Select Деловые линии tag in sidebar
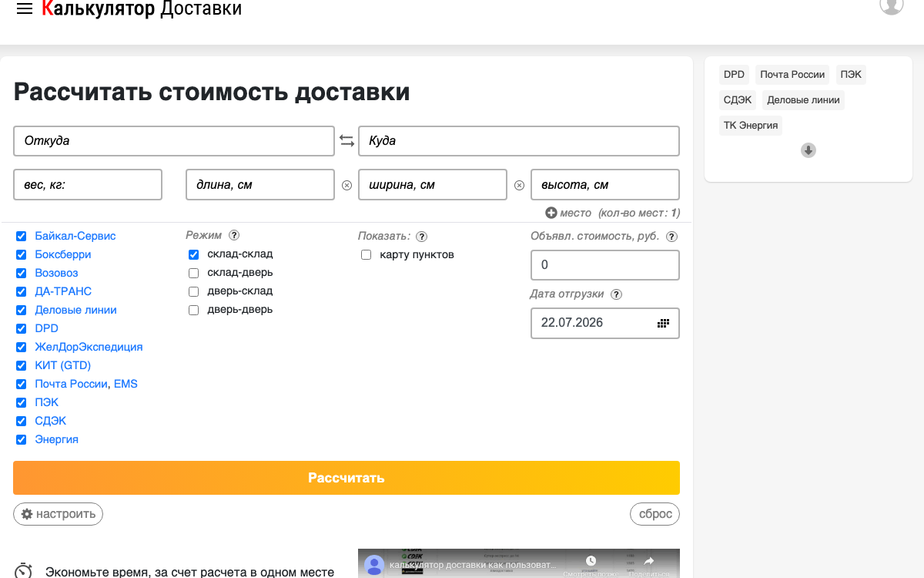 (804, 100)
